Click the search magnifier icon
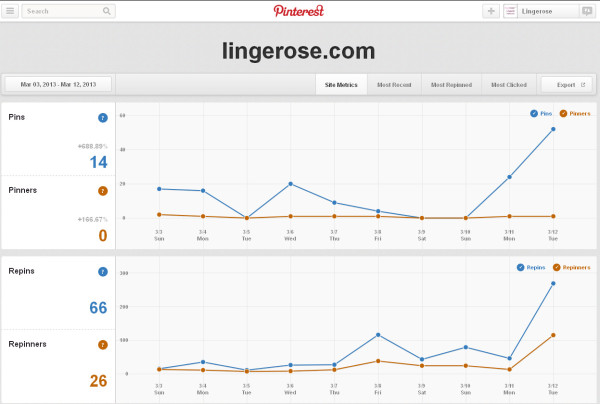The height and width of the screenshot is (404, 600). click(107, 11)
